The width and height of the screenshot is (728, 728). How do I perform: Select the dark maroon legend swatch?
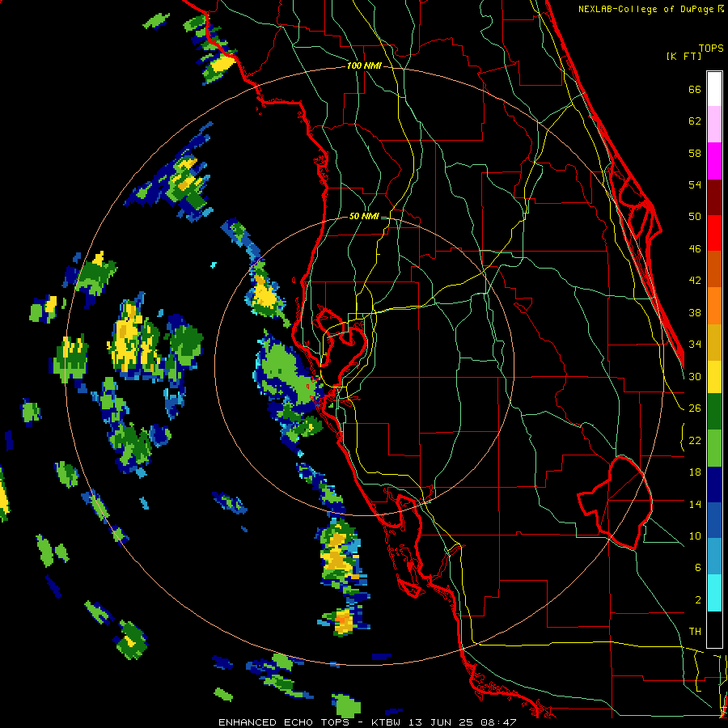[714, 197]
